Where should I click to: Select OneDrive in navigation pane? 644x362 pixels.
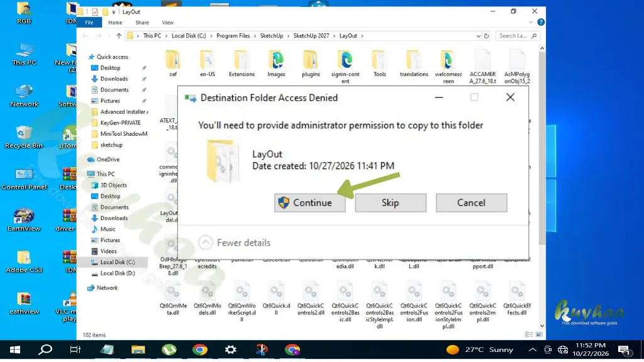point(108,160)
